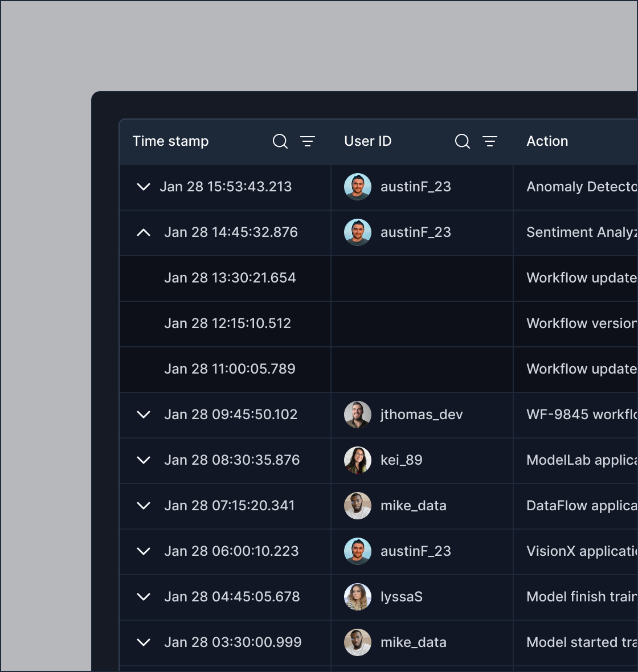Screen dimensions: 638x672
Task: Collapse the Jan 28 14:45:32.876 row
Action: coord(144,232)
